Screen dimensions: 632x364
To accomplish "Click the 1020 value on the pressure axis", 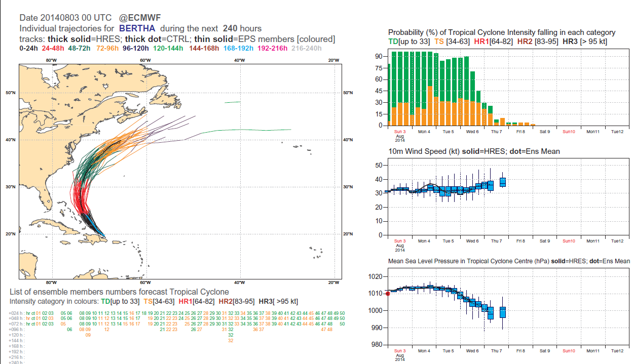I will pos(375,276).
